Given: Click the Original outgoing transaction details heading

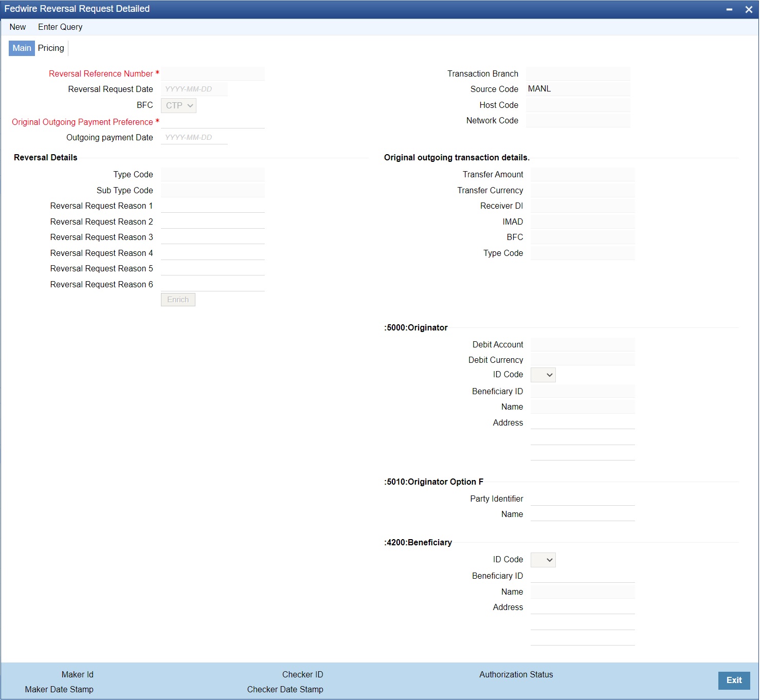Looking at the screenshot, I should (457, 157).
